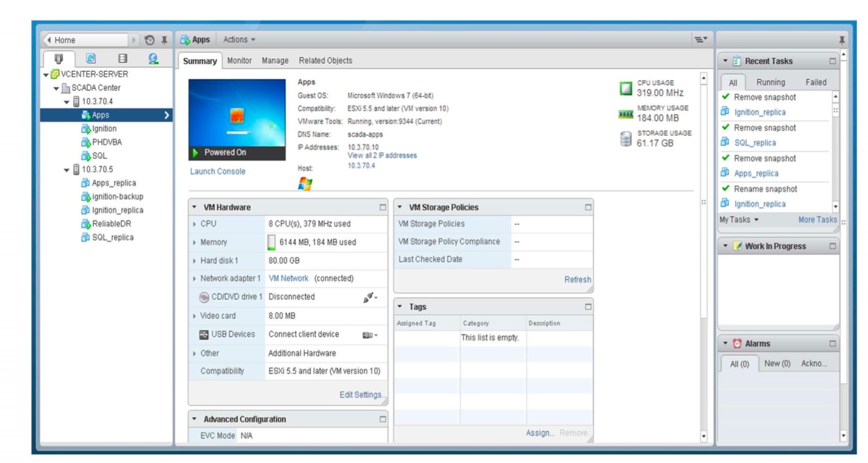Show Running tasks tab

coord(770,82)
